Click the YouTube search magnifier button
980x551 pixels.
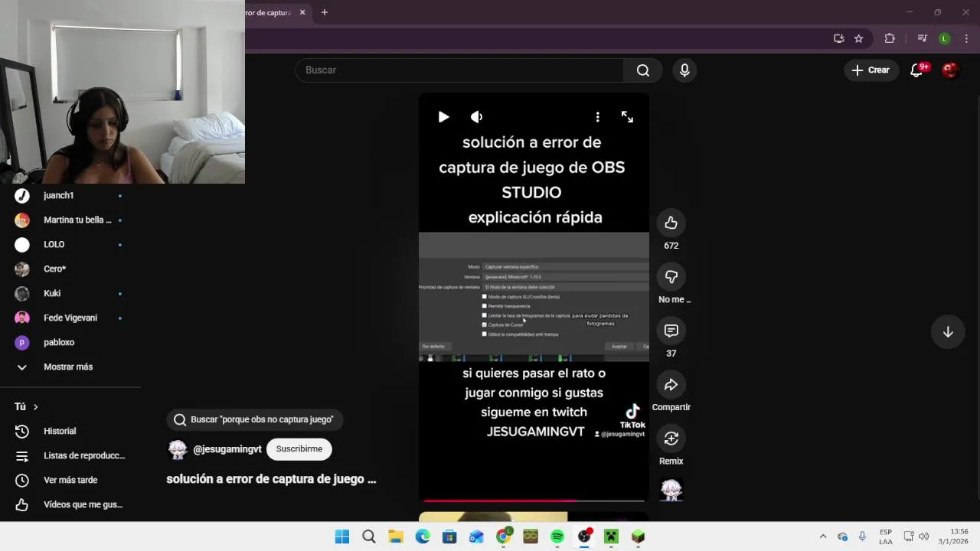tap(643, 70)
